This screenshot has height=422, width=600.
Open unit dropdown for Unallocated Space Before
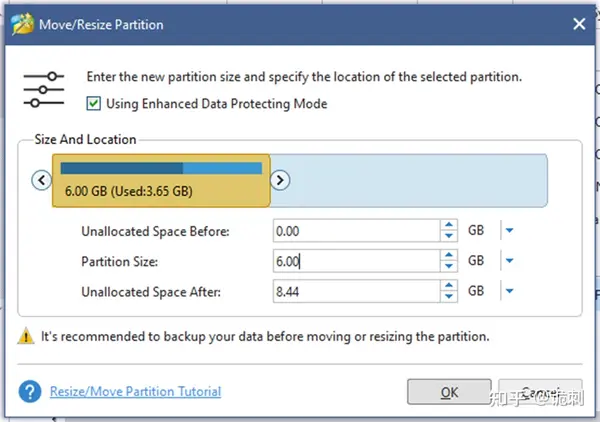click(509, 230)
